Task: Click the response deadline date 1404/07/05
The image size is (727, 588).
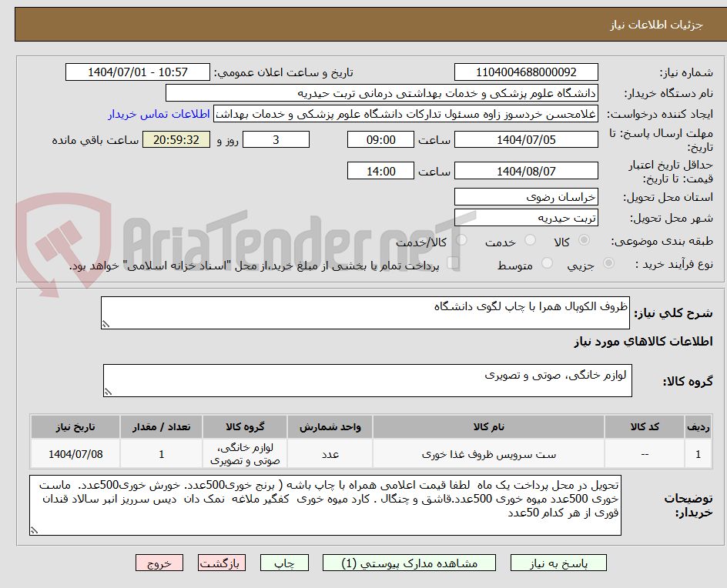Action: click(x=526, y=139)
